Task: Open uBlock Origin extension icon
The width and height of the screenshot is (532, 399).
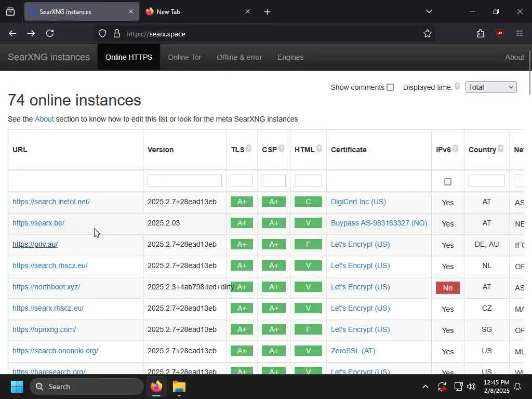Action: [499, 33]
